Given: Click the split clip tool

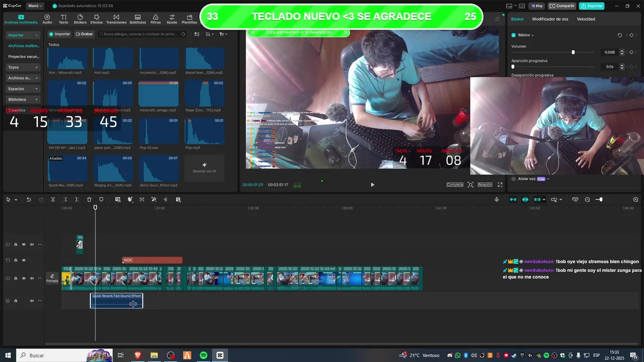Looking at the screenshot, I should pyautogui.click(x=53, y=200).
